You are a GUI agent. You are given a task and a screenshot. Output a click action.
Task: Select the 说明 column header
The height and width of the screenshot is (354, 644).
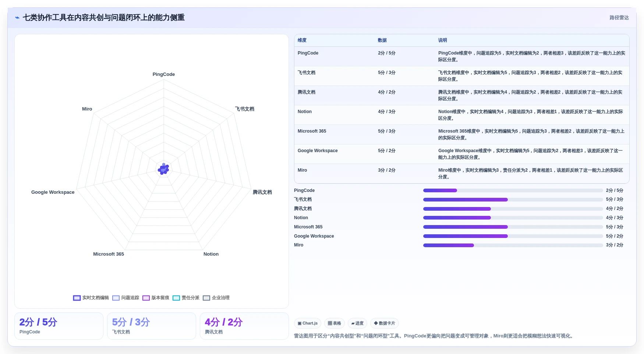pyautogui.click(x=443, y=40)
